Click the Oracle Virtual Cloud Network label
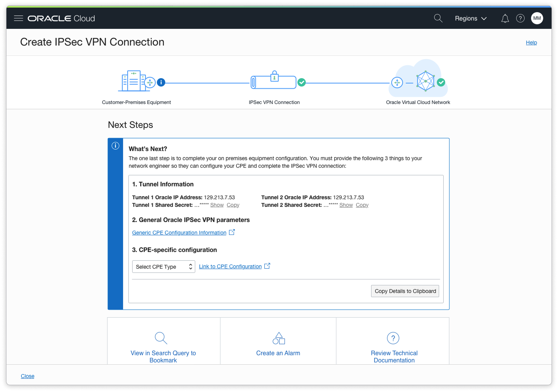 click(x=418, y=102)
